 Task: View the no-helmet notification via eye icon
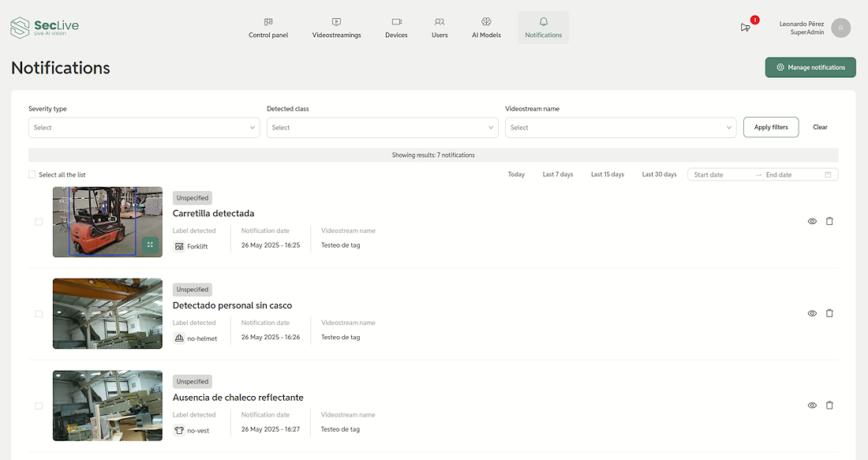click(x=812, y=313)
